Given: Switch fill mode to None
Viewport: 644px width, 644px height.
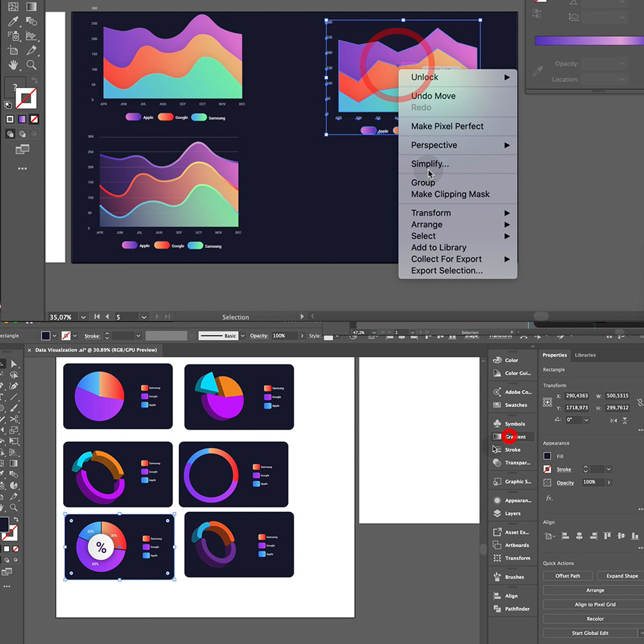Looking at the screenshot, I should 34,119.
